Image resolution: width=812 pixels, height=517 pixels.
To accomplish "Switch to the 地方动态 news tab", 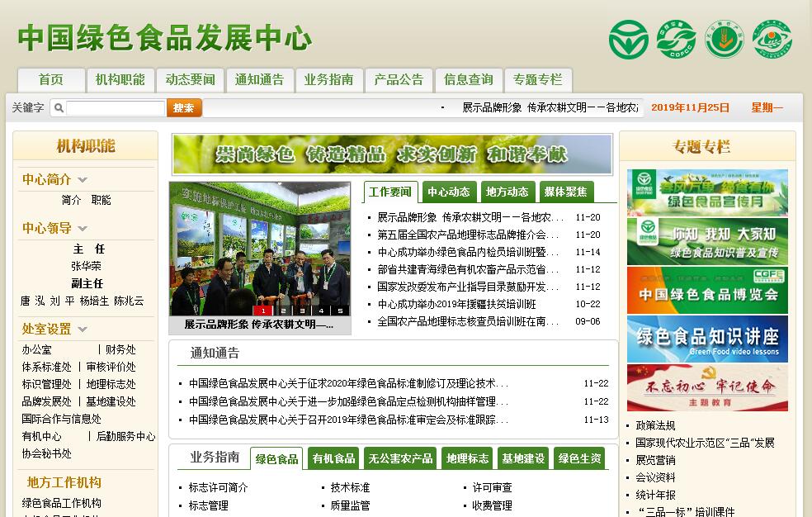I will click(507, 192).
